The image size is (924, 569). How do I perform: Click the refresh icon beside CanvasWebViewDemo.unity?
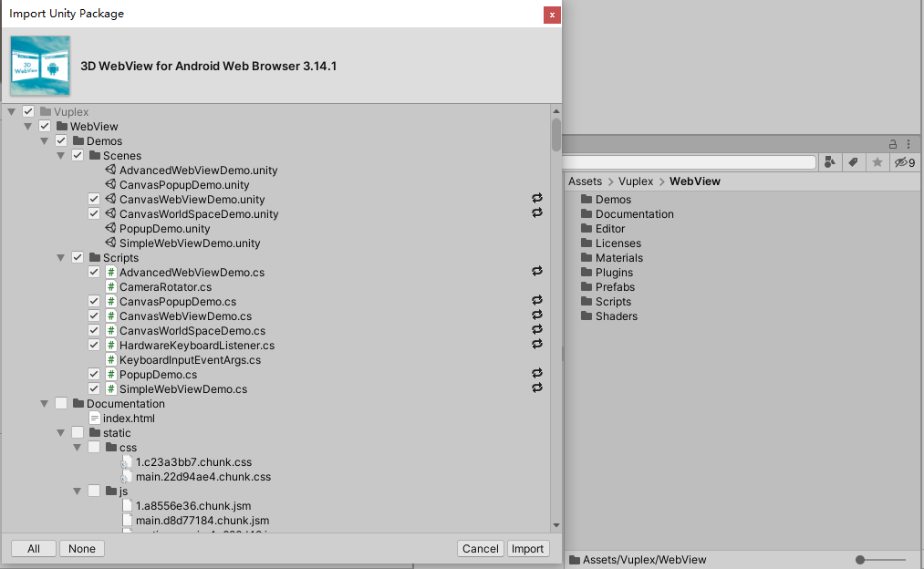point(537,199)
